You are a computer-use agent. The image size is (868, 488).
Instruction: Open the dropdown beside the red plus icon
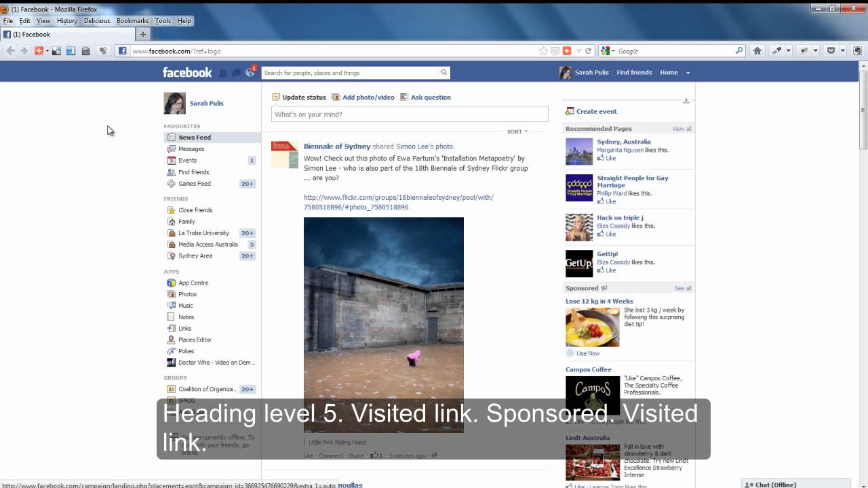tap(47, 51)
